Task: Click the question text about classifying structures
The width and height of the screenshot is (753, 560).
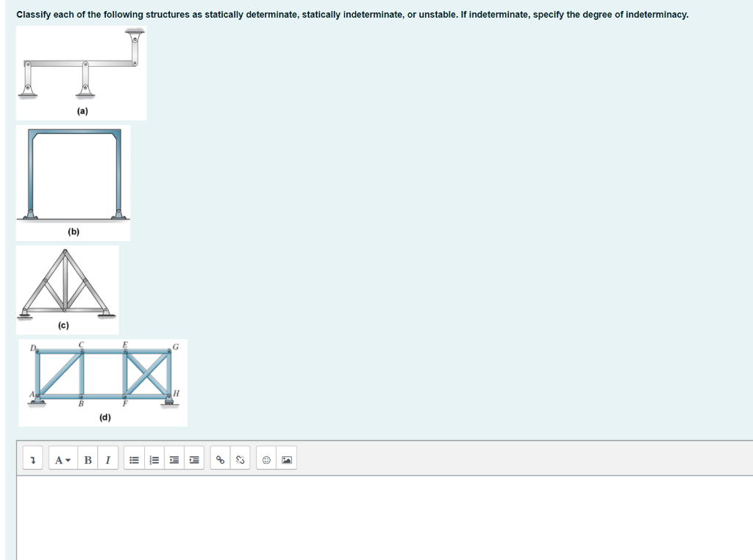Action: click(352, 15)
